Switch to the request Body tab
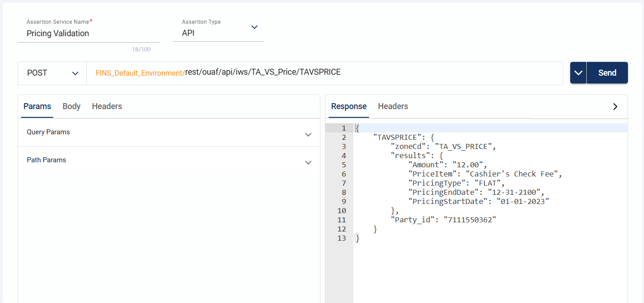Viewport: 644px width, 303px height. pyautogui.click(x=72, y=106)
